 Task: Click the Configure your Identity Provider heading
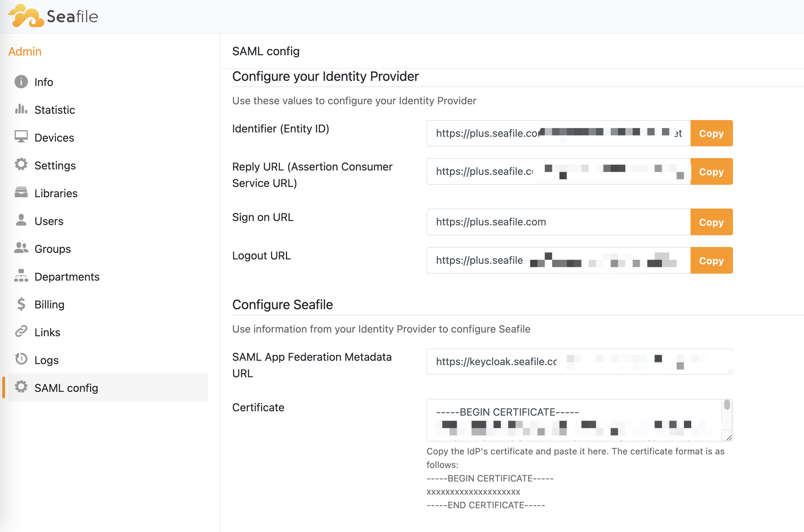click(x=325, y=76)
